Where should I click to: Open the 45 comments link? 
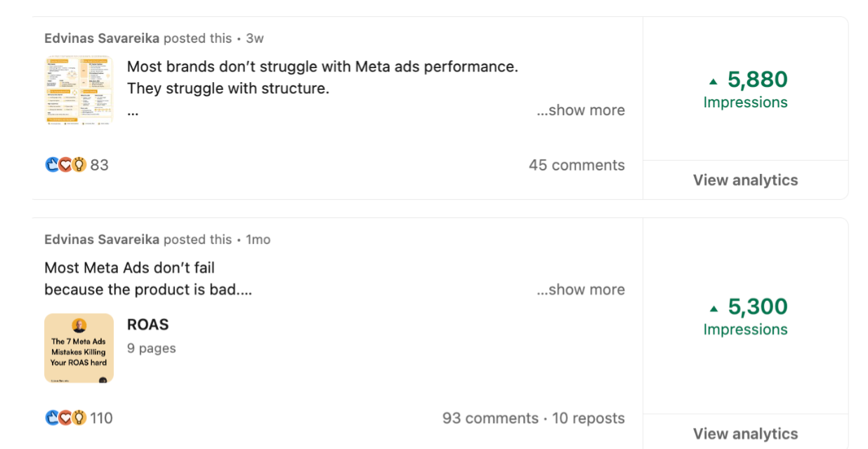click(577, 165)
